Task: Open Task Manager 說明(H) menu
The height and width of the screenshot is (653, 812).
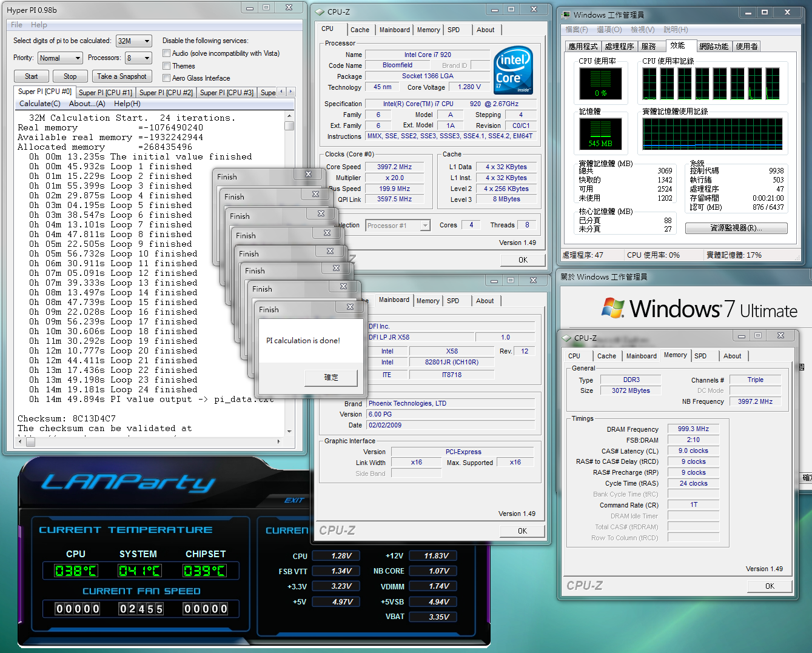Action: coord(676,29)
